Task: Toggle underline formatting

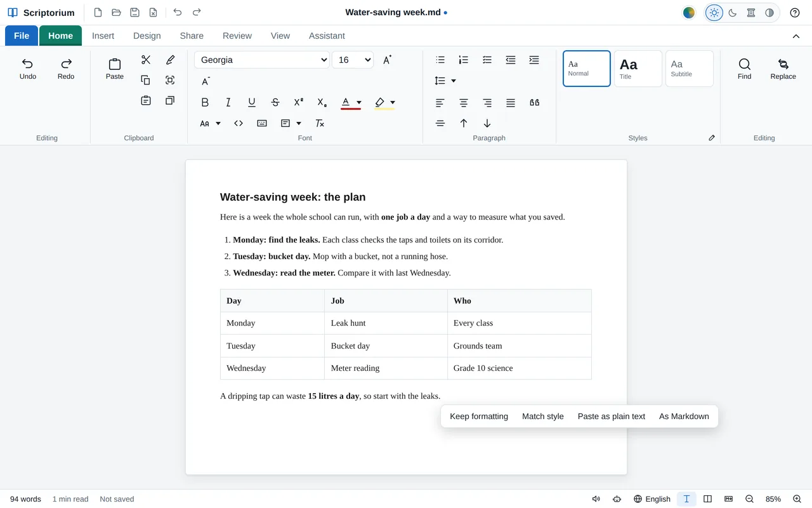Action: pyautogui.click(x=252, y=102)
